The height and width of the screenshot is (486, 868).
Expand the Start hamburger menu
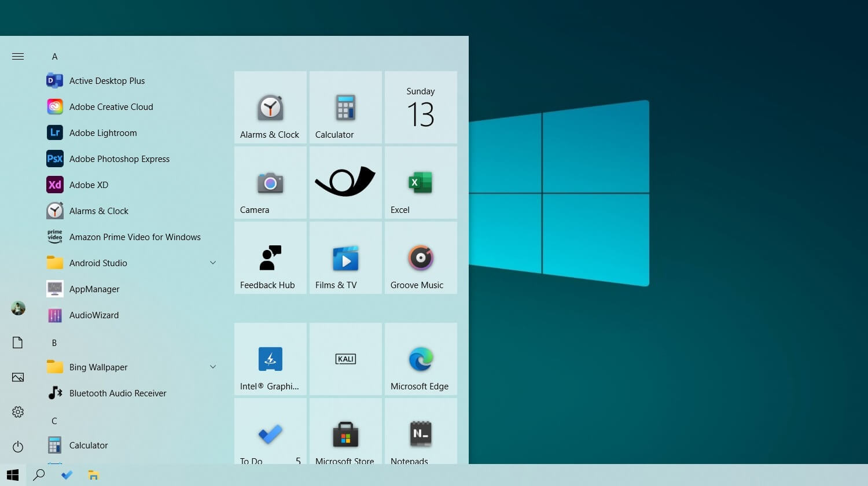(18, 57)
